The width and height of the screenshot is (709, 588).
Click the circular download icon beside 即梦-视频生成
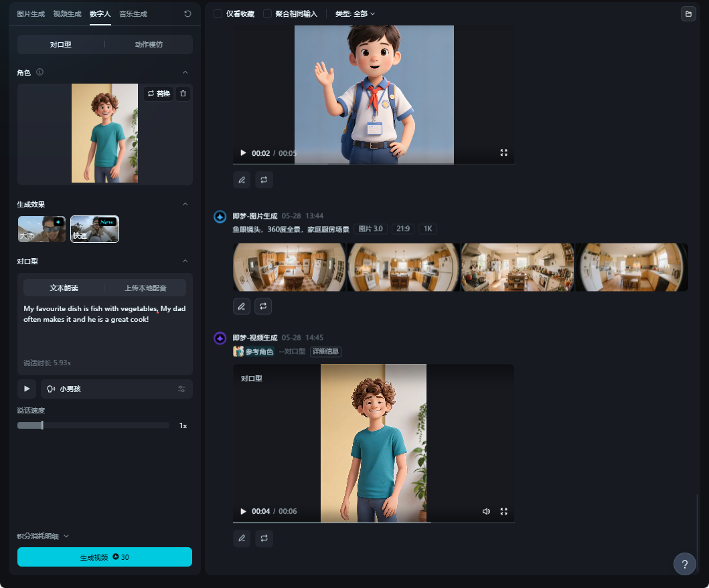click(x=220, y=338)
